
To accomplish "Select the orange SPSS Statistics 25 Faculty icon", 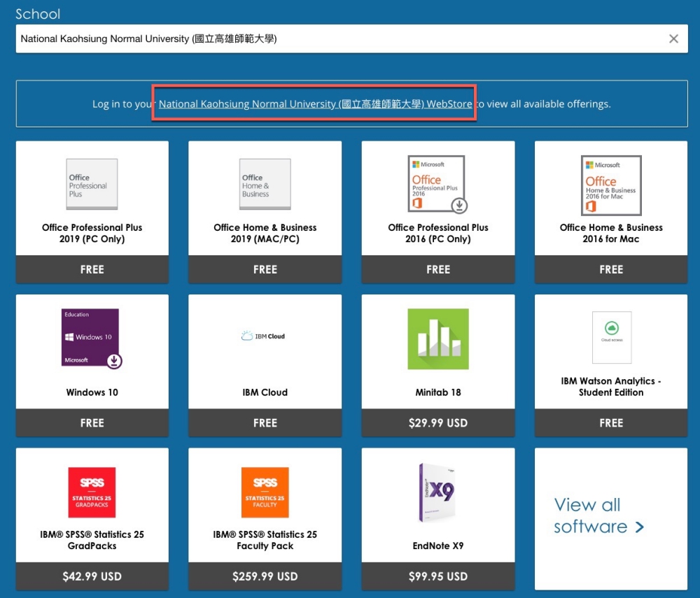I will coord(265,492).
